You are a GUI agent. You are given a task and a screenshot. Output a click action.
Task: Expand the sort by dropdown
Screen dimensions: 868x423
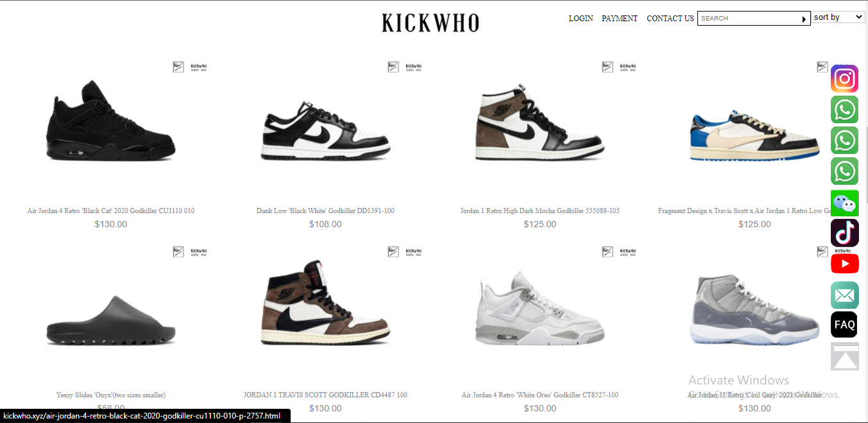tap(838, 17)
